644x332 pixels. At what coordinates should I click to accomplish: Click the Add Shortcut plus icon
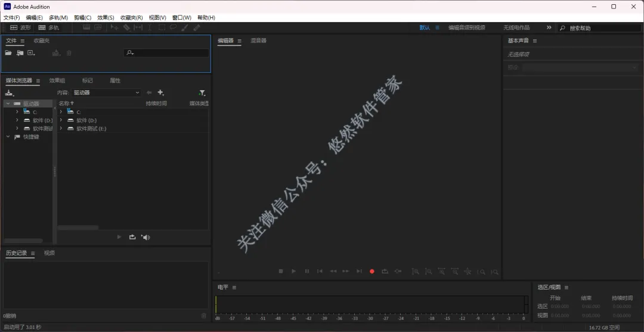[x=160, y=93]
